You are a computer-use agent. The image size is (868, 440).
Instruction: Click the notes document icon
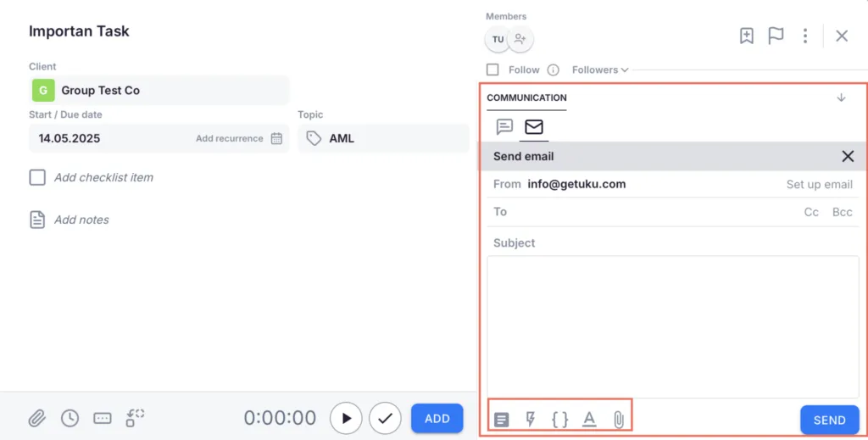37,220
